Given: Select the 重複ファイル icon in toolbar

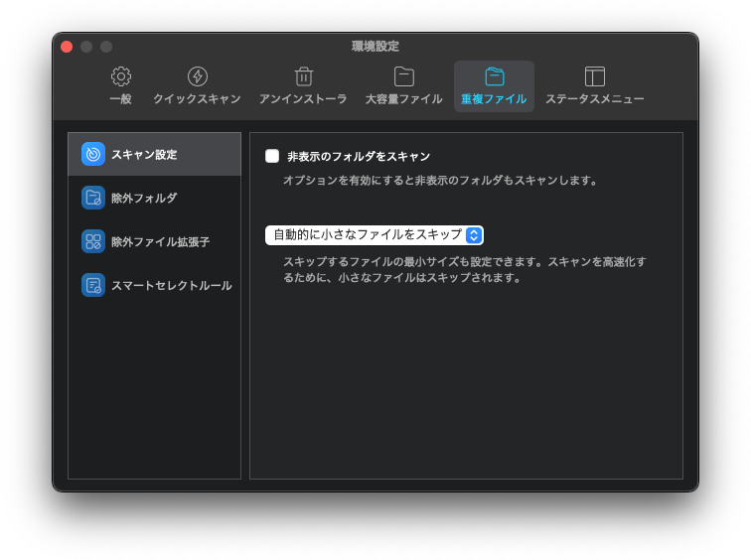Looking at the screenshot, I should coord(495,76).
